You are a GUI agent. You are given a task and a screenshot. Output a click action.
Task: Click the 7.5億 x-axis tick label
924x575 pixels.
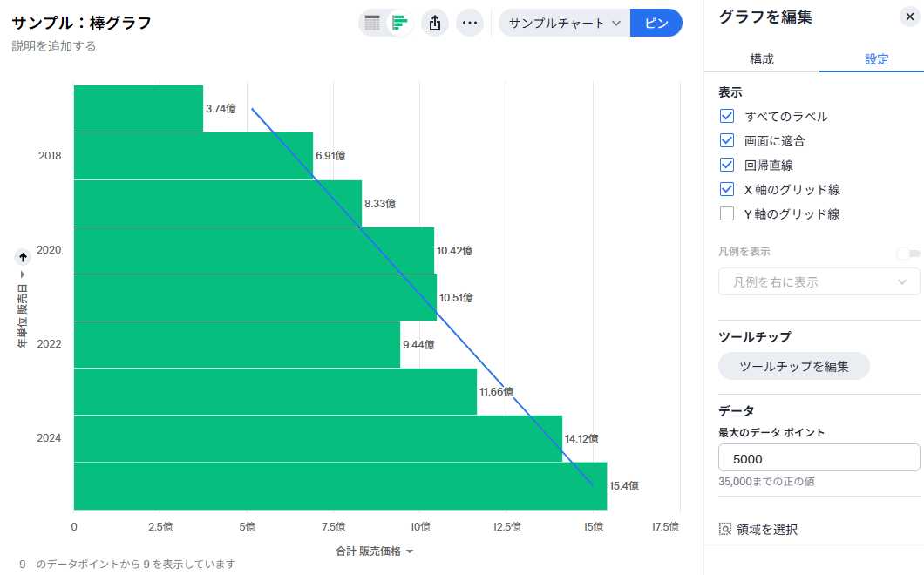[x=334, y=527]
